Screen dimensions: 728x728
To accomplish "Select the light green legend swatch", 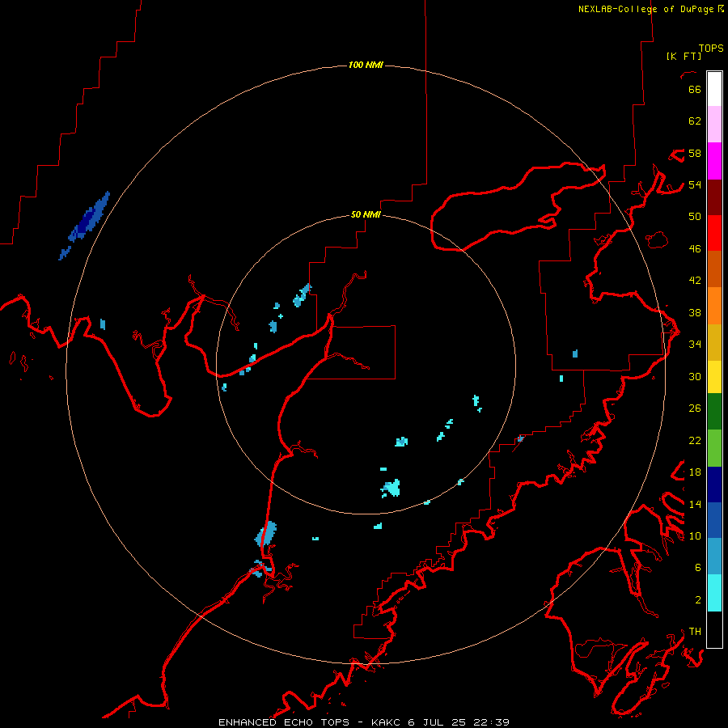I will tap(714, 448).
